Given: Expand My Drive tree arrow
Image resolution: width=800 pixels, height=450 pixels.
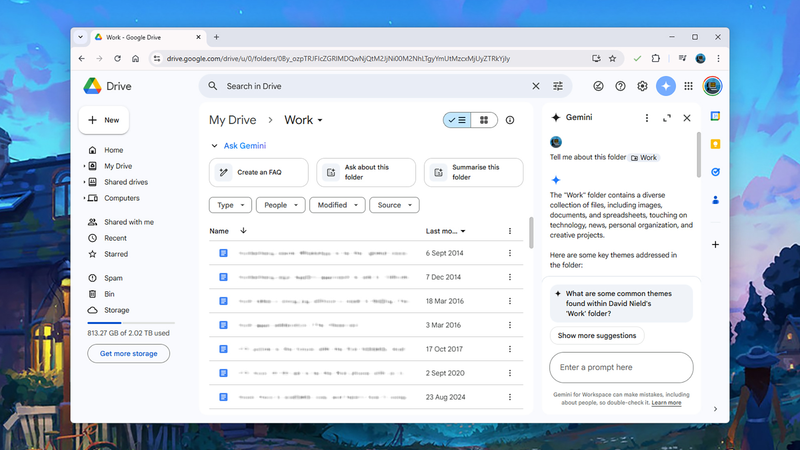Looking at the screenshot, I should (x=84, y=166).
